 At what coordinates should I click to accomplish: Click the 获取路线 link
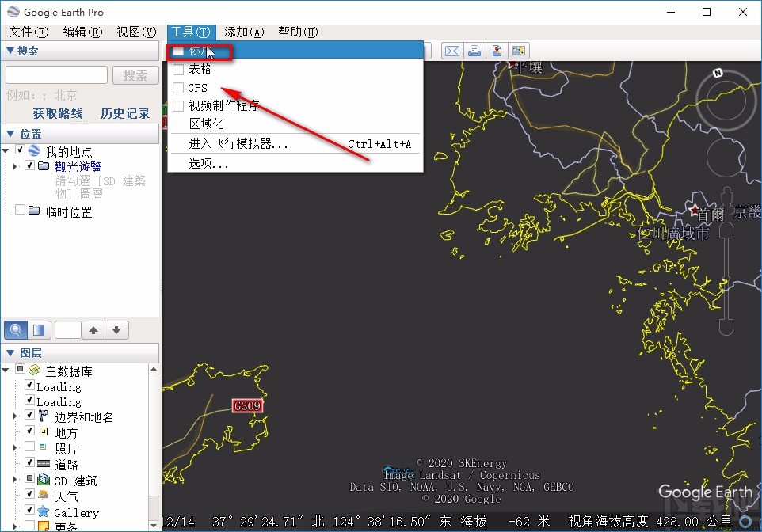point(57,114)
